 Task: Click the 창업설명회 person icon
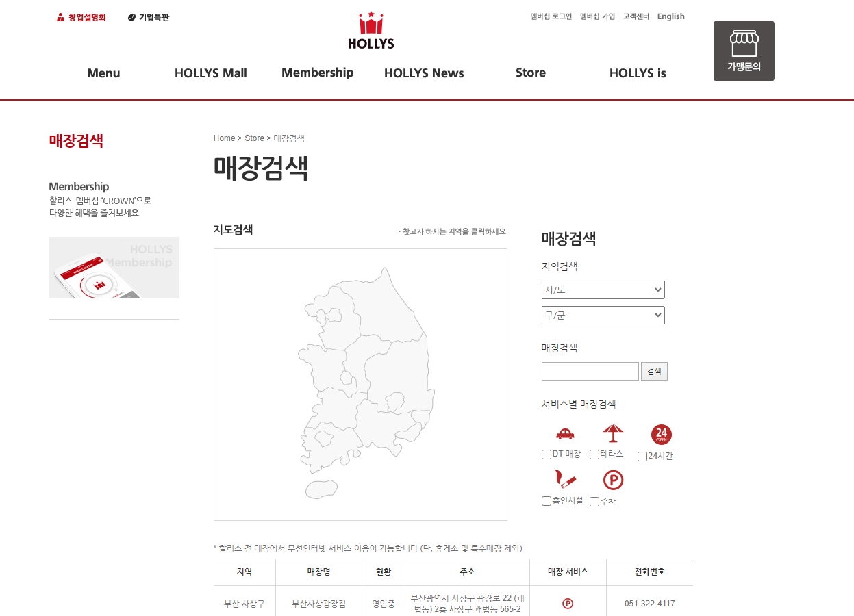[60, 18]
